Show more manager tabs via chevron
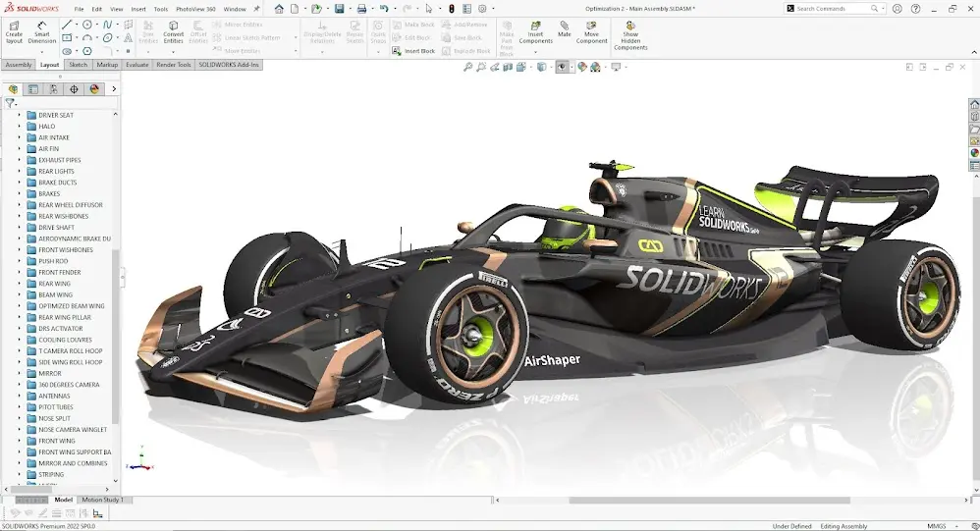The height and width of the screenshot is (531, 980). 114,89
